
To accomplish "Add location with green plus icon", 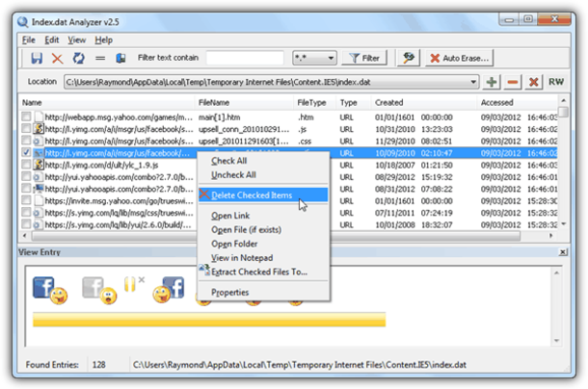I will [x=492, y=82].
